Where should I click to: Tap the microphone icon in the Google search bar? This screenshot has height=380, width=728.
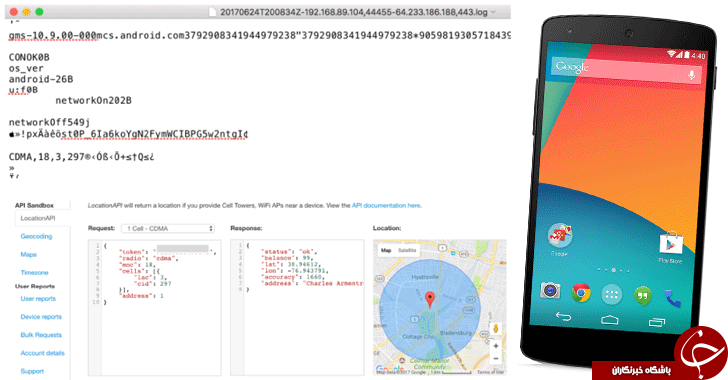[x=692, y=75]
